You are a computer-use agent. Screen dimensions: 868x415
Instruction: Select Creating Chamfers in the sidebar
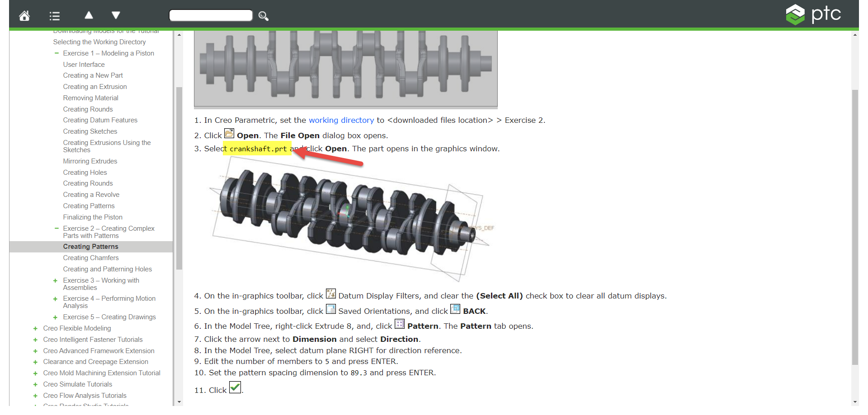coord(91,257)
